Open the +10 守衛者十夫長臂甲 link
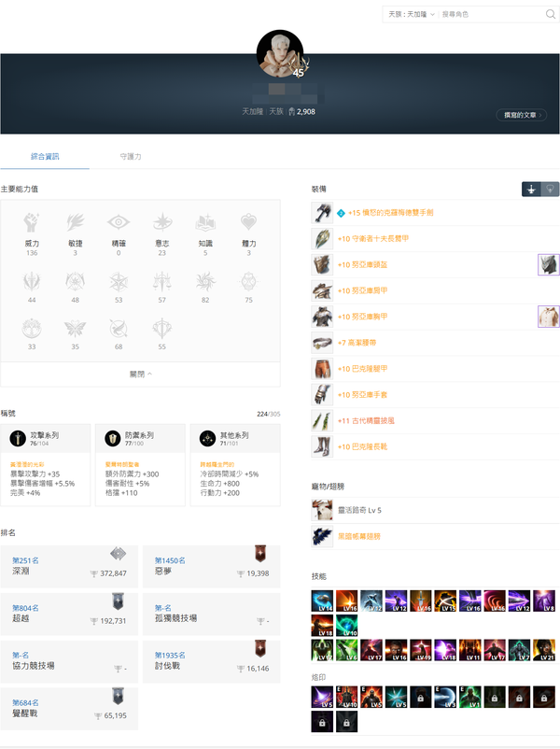Viewport: 560px width, 749px height. pyautogui.click(x=373, y=239)
